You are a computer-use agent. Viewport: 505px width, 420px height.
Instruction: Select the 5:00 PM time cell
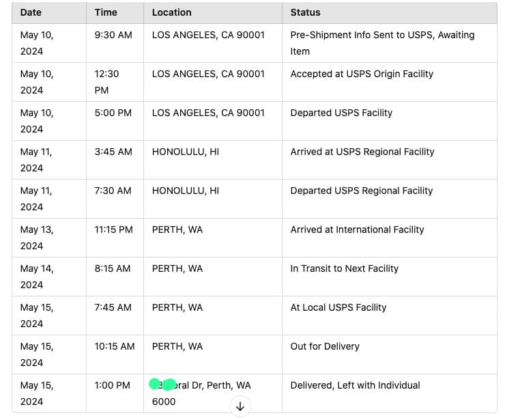pyautogui.click(x=113, y=113)
